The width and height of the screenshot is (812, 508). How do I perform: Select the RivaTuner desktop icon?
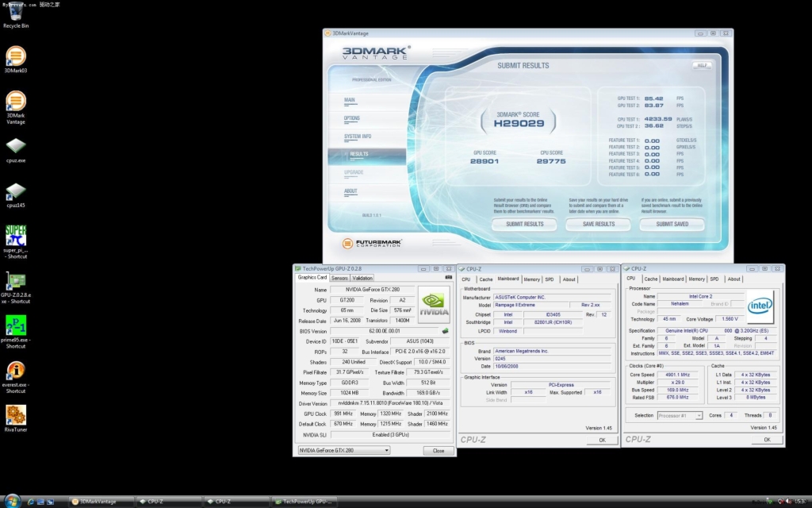[x=16, y=418]
